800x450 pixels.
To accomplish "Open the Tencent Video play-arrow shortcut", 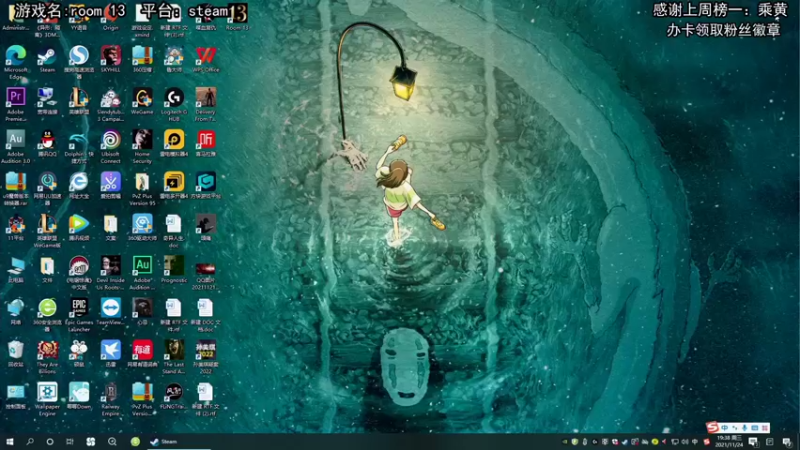I will 79,226.
